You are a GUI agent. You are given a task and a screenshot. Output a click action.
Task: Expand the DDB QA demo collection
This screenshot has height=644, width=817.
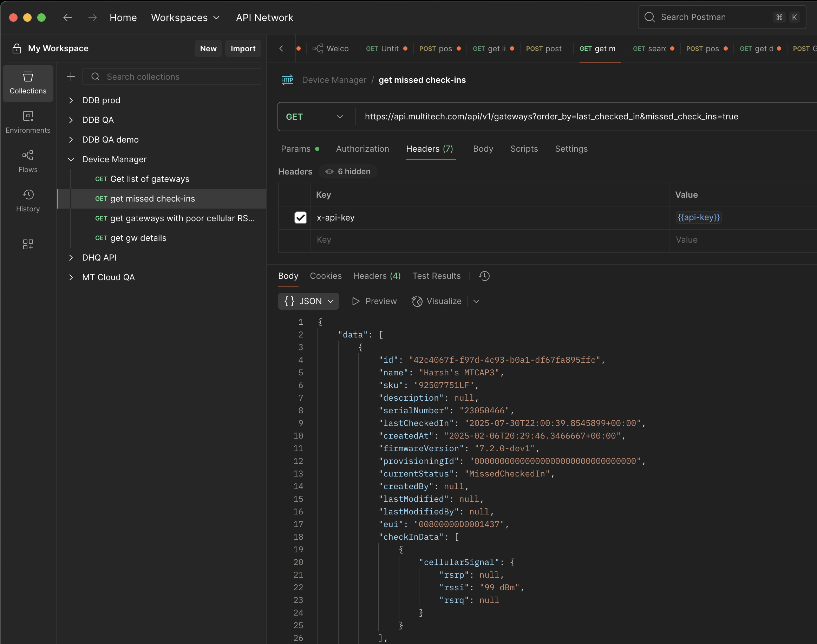71,139
